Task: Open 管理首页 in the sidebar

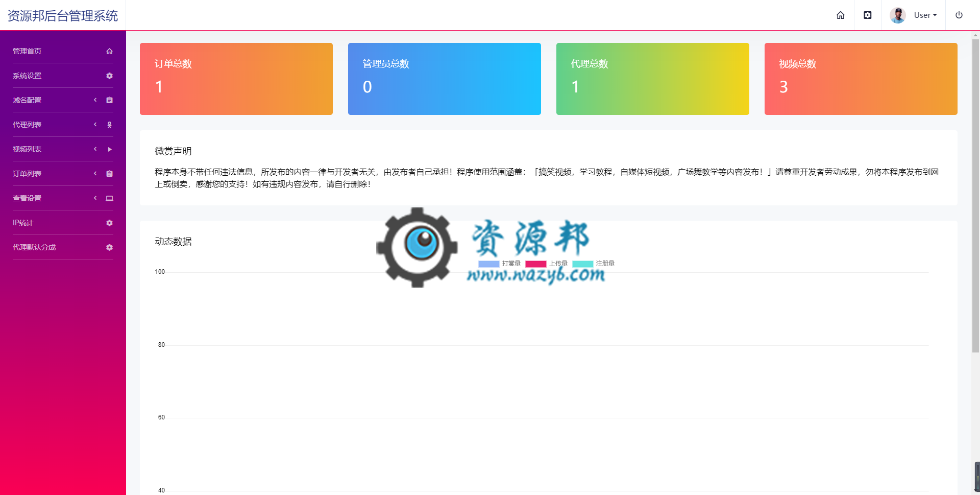Action: pos(63,51)
